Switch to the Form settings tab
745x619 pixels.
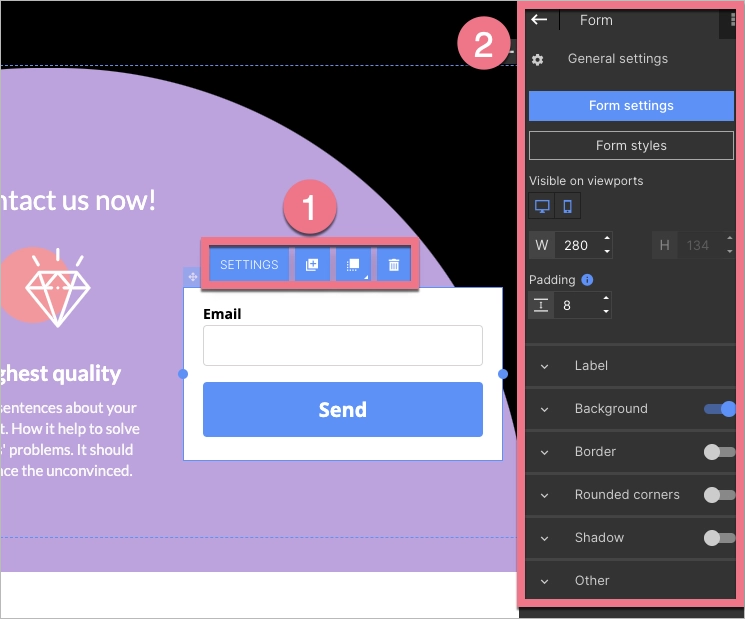tap(631, 105)
